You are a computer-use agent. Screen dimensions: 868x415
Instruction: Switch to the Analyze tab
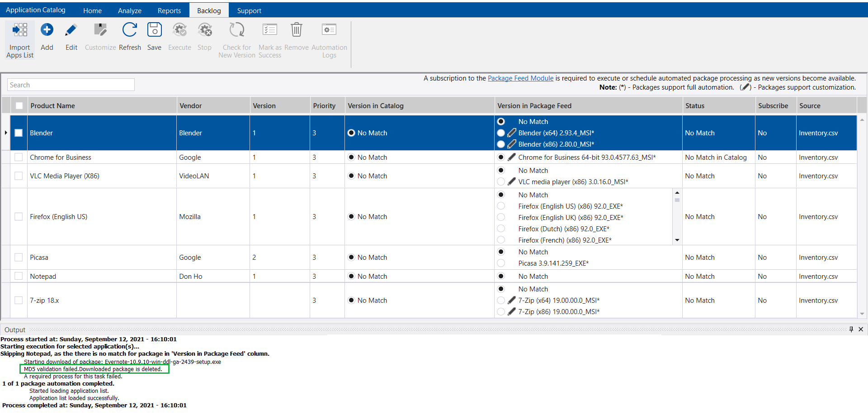coord(130,10)
